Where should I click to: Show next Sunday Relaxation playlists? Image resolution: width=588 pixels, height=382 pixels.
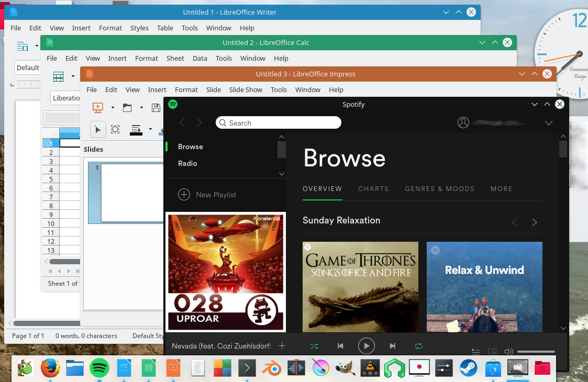click(x=535, y=223)
